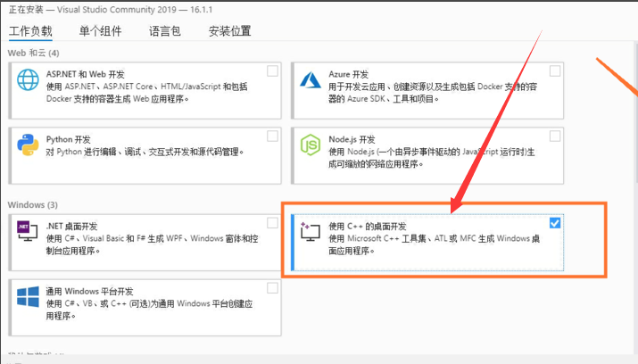The image size is (638, 364).
Task: Click the Windows logo icon for UWP
Action: coord(28,296)
